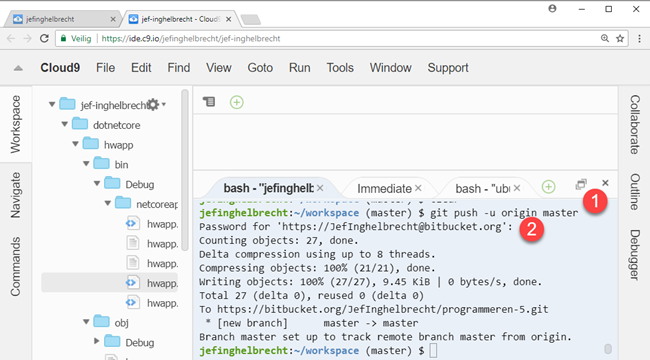Select the obj folder in tree
Screen dimensions: 650x360
click(121, 322)
